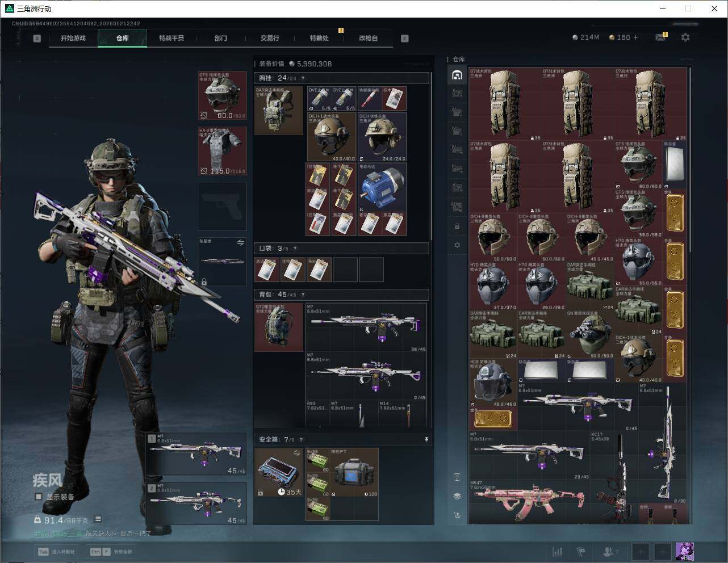Click the portrait-frame icon above the stacked-layers icon

point(457,477)
